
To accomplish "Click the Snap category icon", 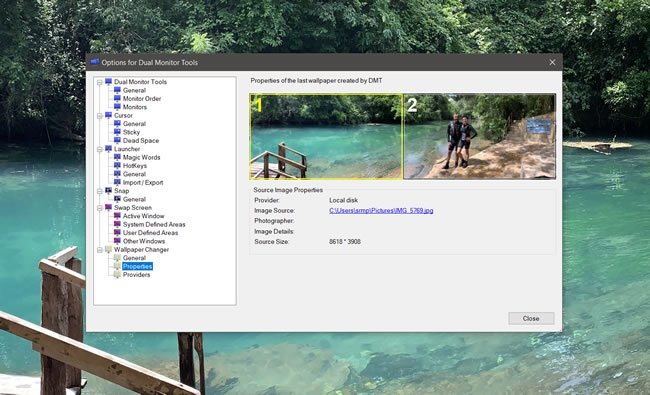I will tap(109, 190).
